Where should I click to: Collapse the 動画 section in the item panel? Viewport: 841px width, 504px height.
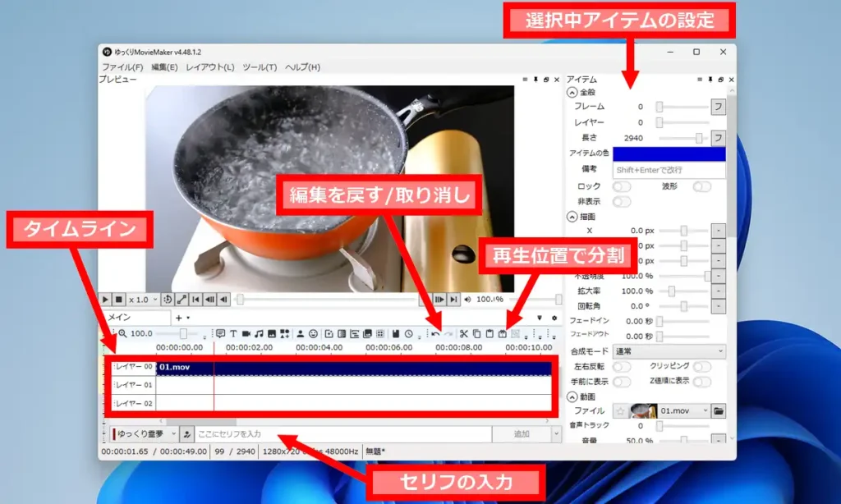572,395
